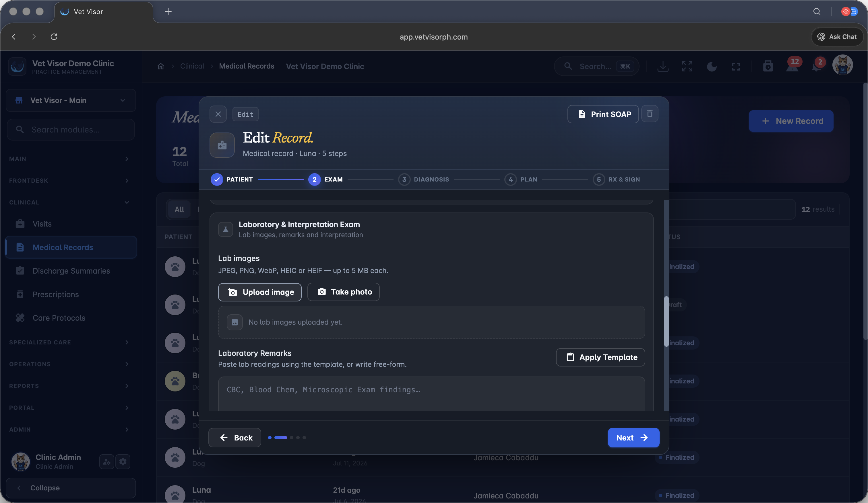
Task: Collapse the sidebar
Action: [71, 488]
